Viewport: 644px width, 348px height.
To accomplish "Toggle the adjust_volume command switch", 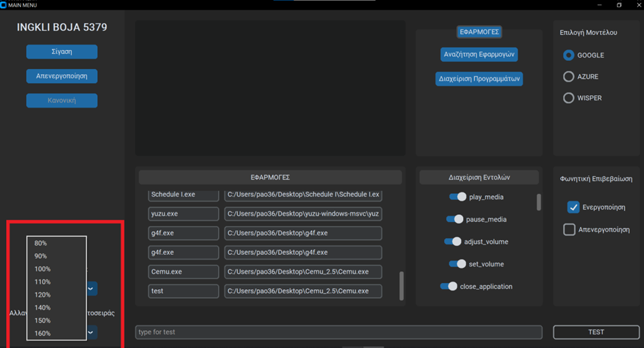I will coord(453,242).
